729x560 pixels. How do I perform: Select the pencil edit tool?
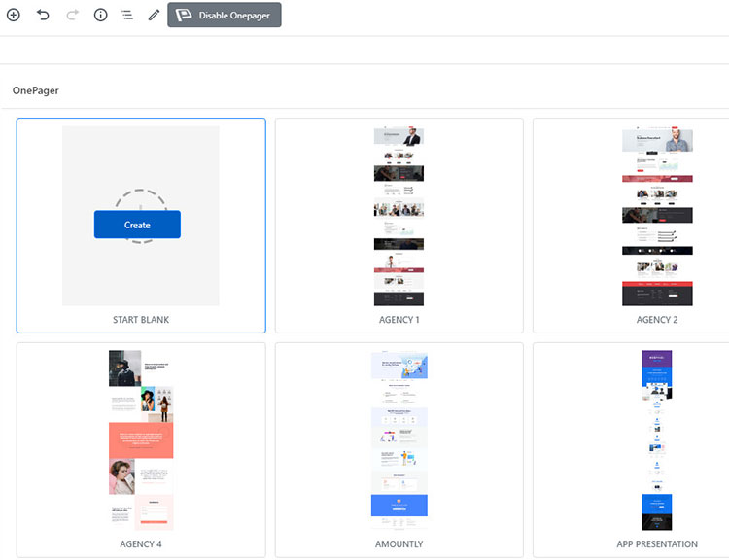pos(154,15)
